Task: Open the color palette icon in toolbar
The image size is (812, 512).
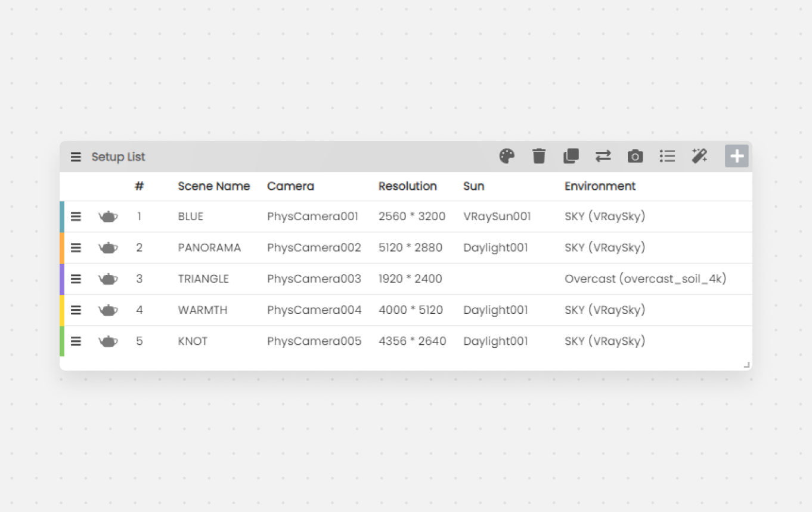Action: (x=507, y=156)
